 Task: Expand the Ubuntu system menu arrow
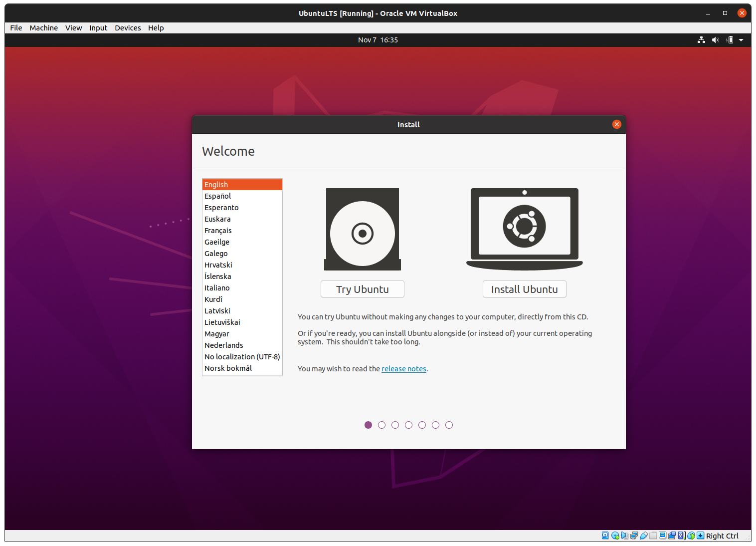741,40
